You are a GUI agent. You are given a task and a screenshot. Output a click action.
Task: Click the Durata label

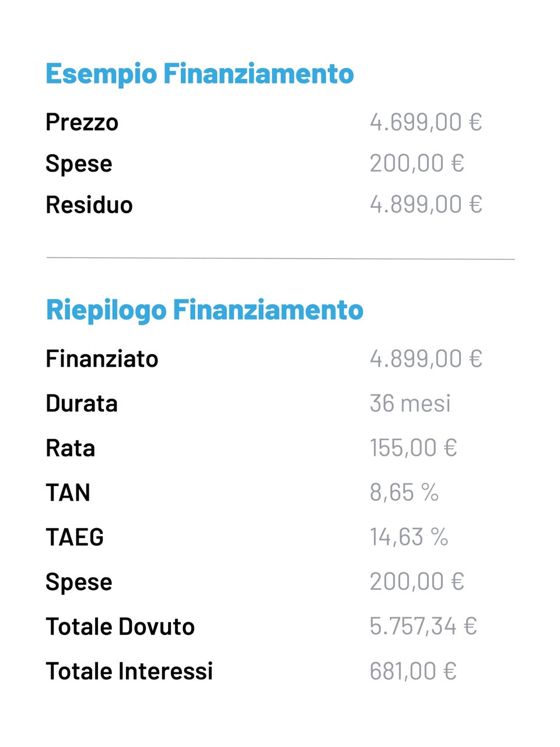click(82, 403)
